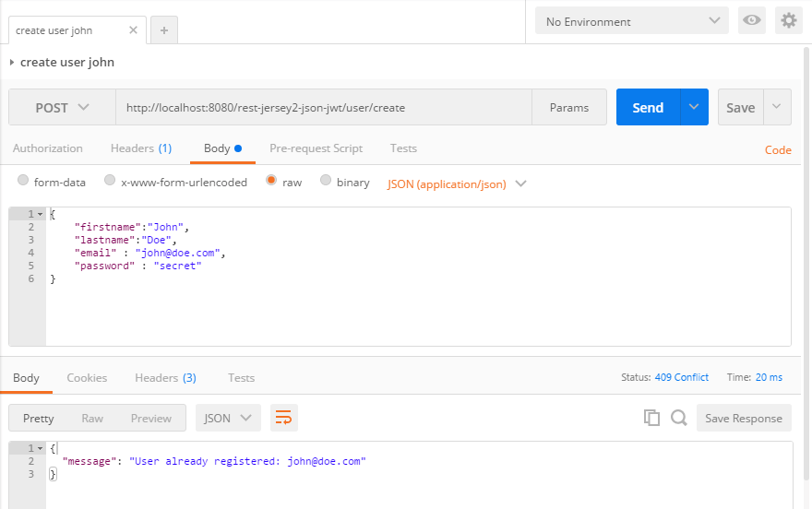Click the Save Response button

tap(743, 418)
